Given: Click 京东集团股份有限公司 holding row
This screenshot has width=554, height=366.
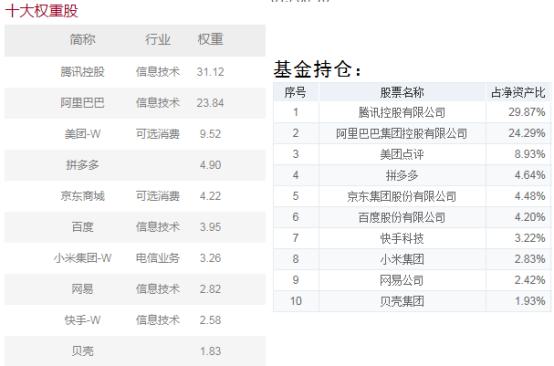Looking at the screenshot, I should (402, 196).
